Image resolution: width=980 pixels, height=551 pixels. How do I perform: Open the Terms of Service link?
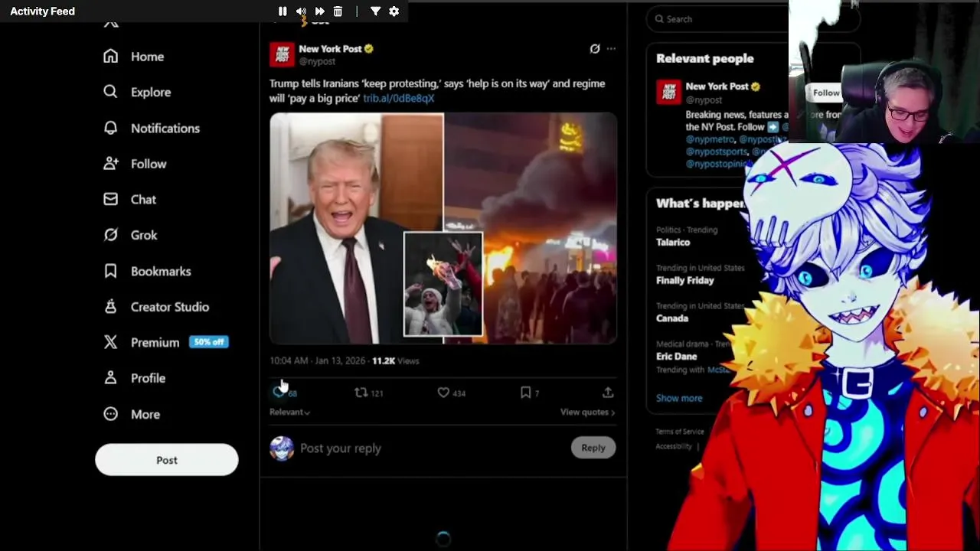point(680,432)
